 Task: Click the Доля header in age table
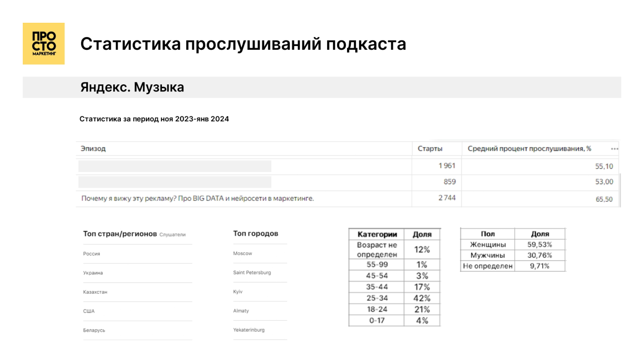422,234
